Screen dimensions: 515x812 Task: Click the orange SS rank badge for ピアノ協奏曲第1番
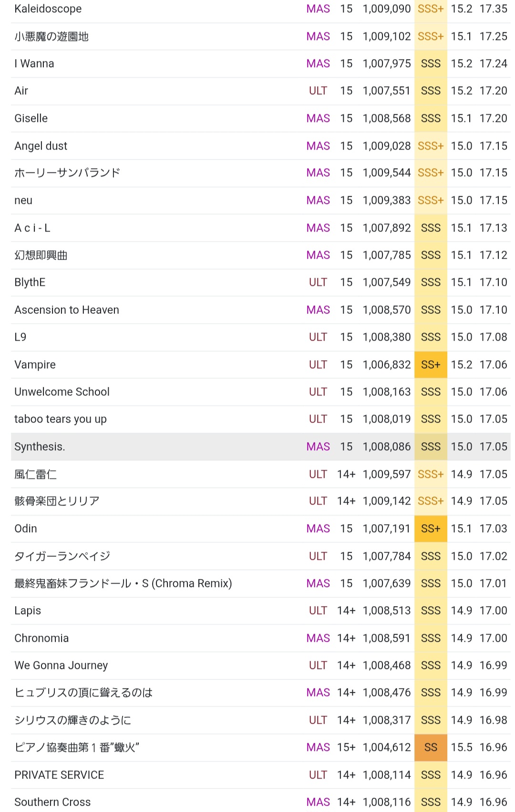tap(431, 748)
